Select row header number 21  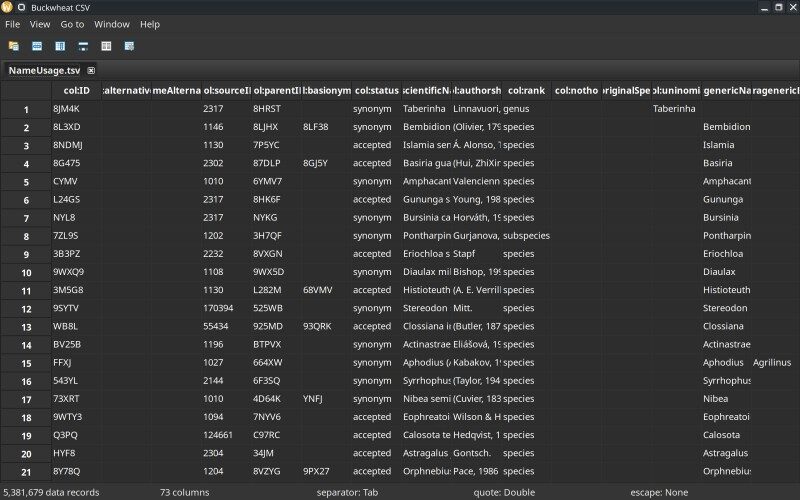click(x=26, y=472)
